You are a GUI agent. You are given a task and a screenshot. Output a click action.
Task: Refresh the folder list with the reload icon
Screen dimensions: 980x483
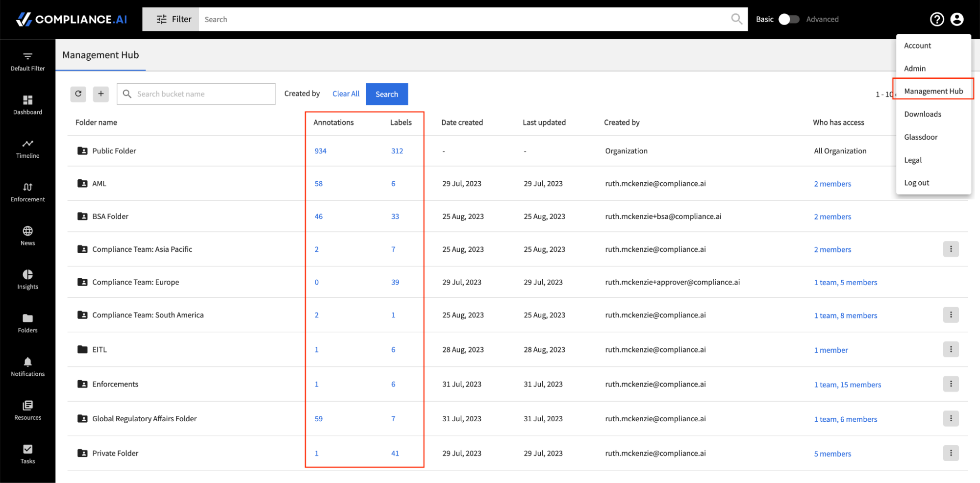78,94
